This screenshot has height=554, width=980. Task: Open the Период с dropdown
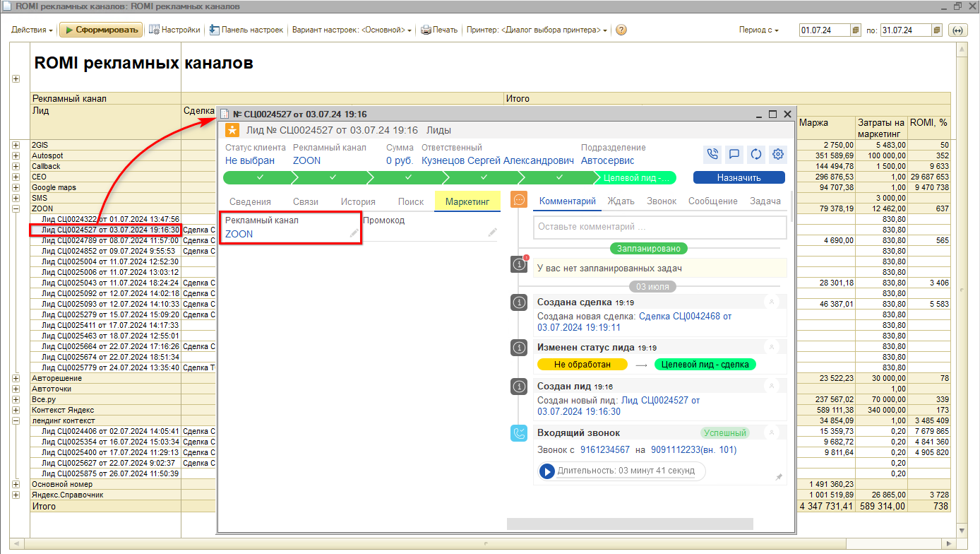(x=759, y=30)
